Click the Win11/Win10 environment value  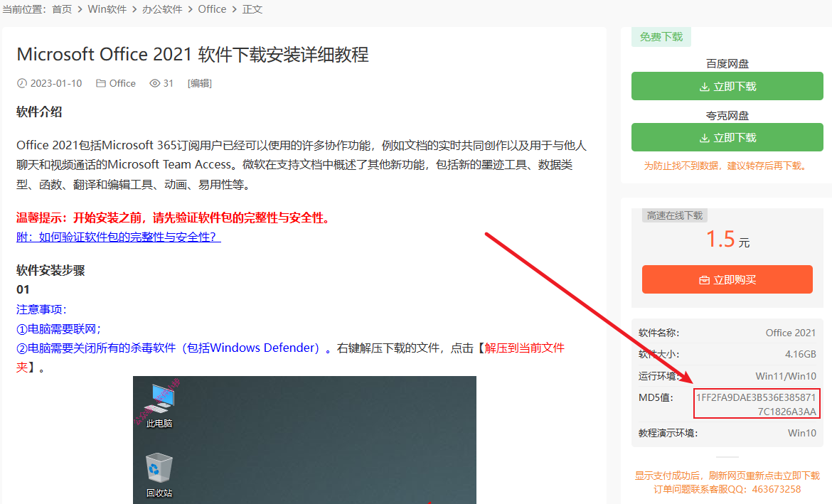786,376
